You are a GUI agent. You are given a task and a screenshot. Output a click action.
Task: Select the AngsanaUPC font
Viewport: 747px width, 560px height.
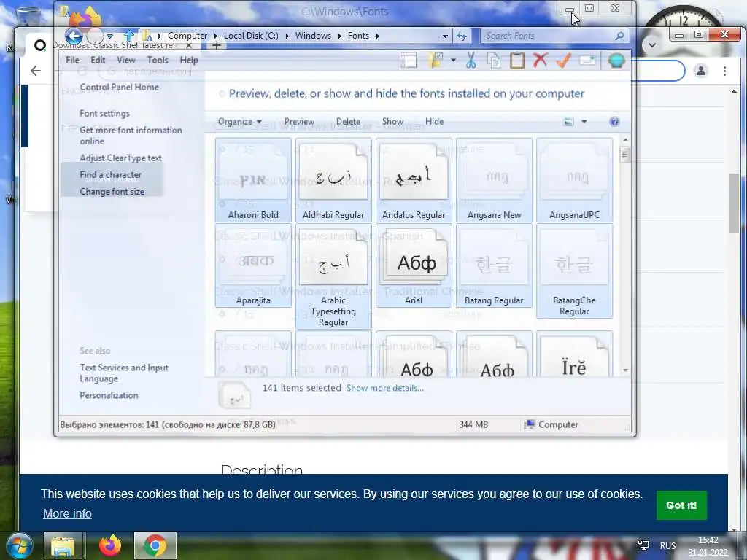point(575,180)
